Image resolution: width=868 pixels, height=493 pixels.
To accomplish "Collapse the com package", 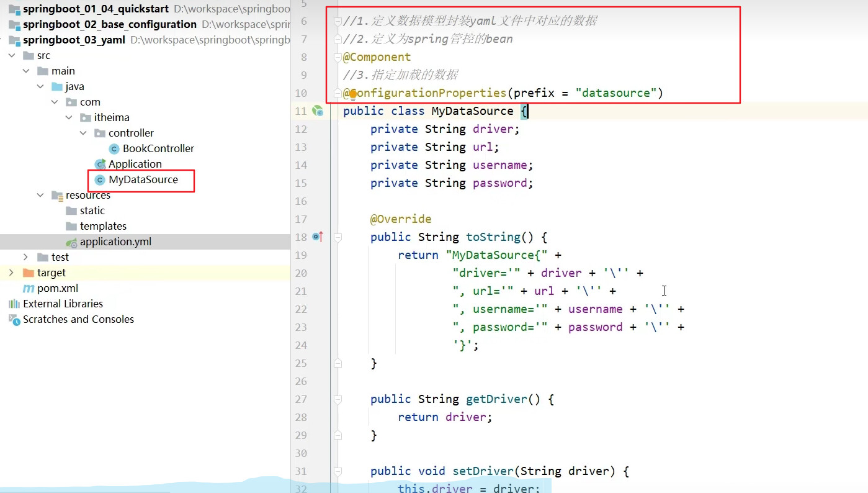I will (54, 102).
